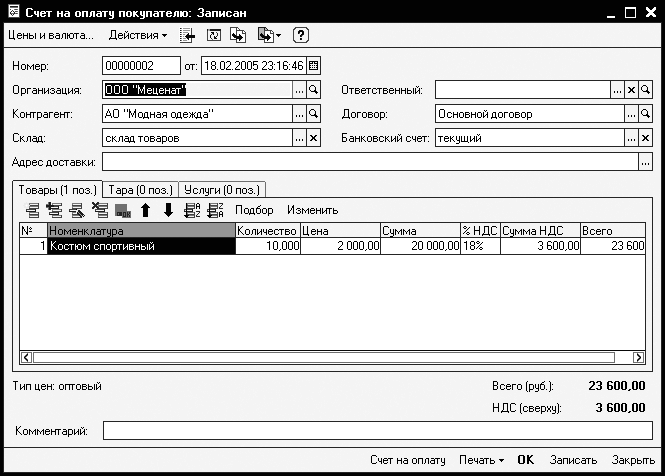The width and height of the screenshot is (665, 476).
Task: Move row up with the up arrow
Action: click(145, 210)
